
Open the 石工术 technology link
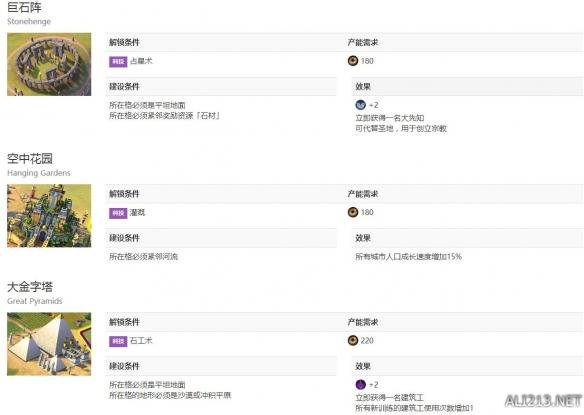click(x=141, y=341)
